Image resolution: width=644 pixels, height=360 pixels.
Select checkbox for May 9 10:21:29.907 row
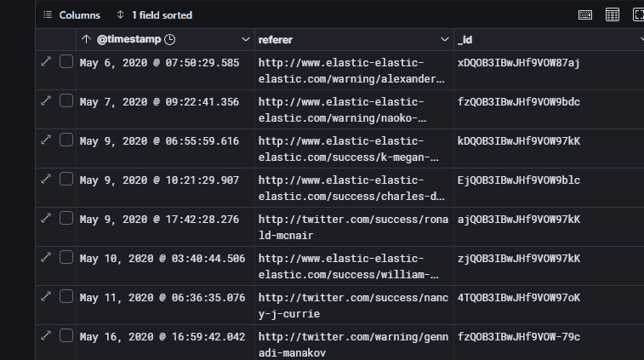click(x=66, y=180)
